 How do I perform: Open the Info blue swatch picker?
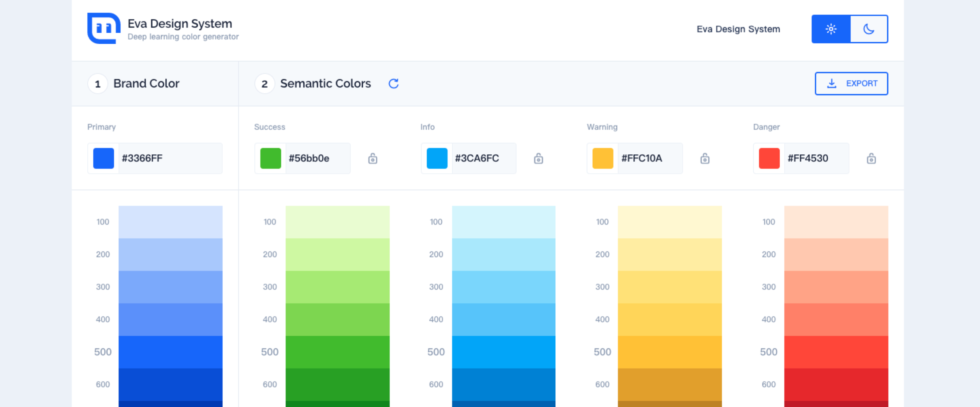pos(437,158)
